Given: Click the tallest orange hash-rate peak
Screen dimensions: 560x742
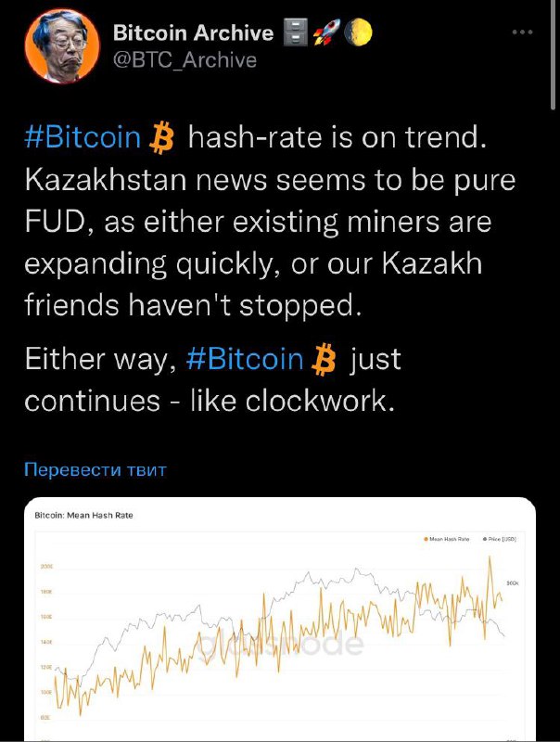Looking at the screenshot, I should (x=489, y=556).
